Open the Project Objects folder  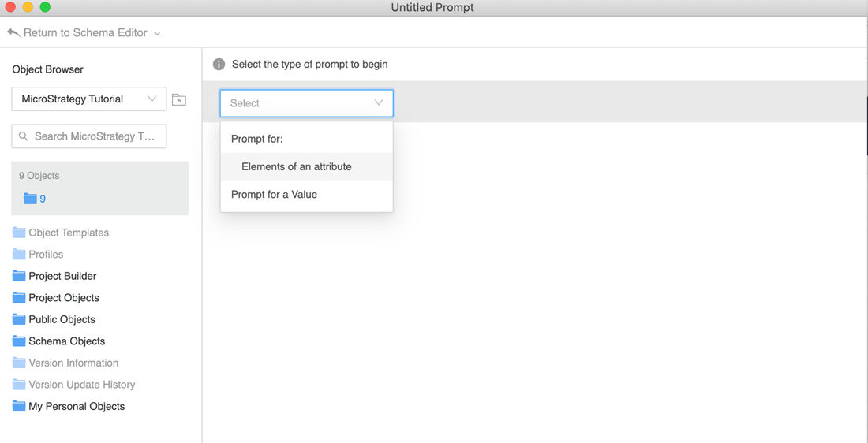point(64,298)
